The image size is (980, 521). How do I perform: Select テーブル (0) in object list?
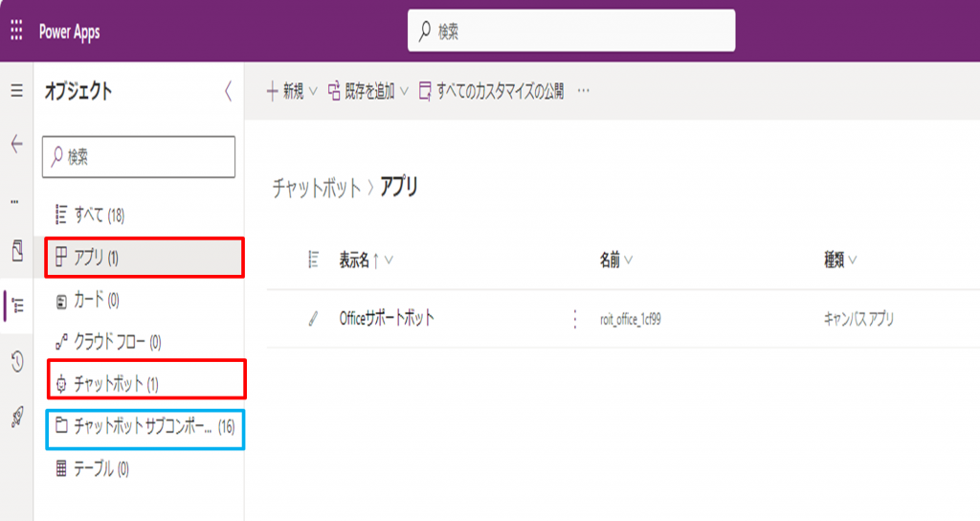click(x=139, y=468)
